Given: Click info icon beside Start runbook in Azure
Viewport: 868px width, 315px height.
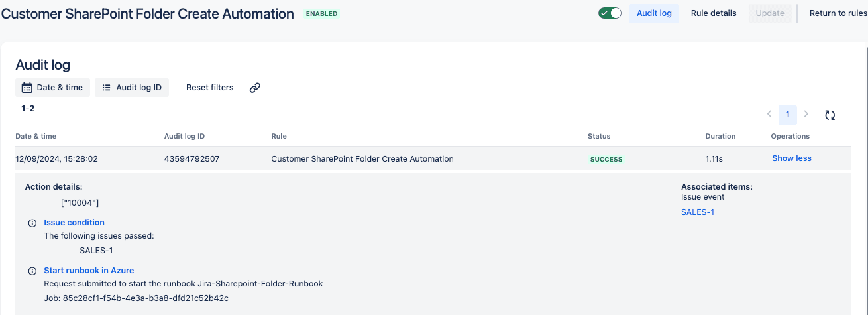Looking at the screenshot, I should click(32, 271).
